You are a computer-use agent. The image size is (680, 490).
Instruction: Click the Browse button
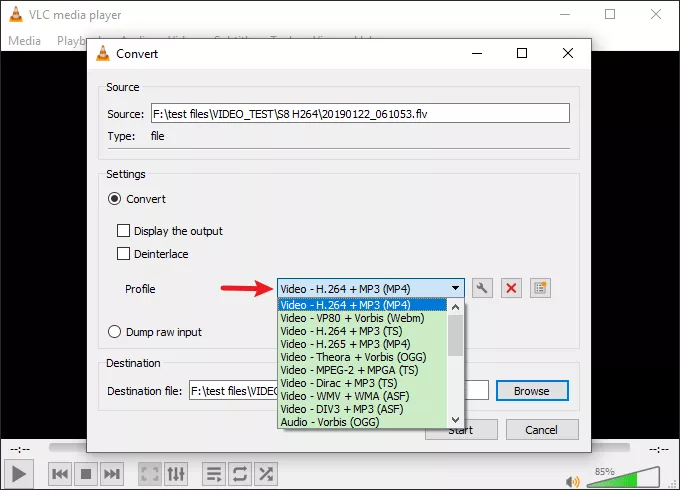coord(532,391)
